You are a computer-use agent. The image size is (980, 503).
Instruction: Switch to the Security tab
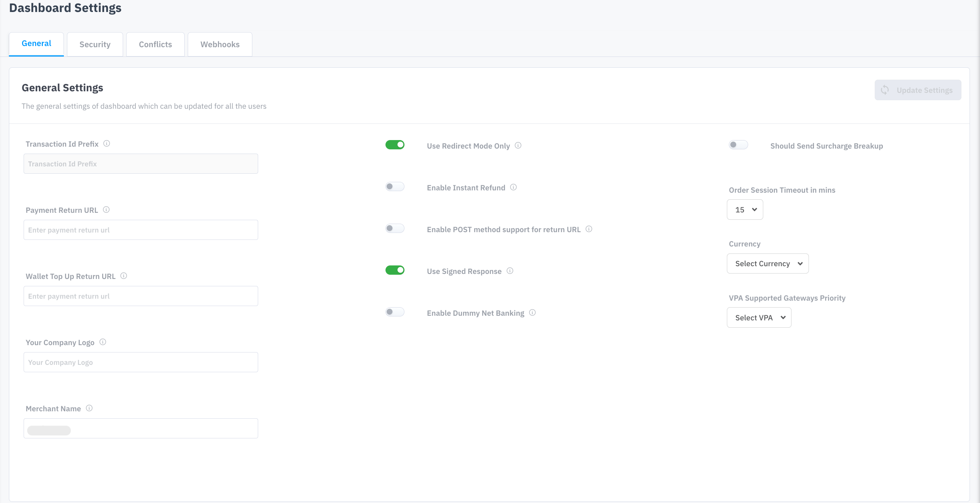(95, 44)
